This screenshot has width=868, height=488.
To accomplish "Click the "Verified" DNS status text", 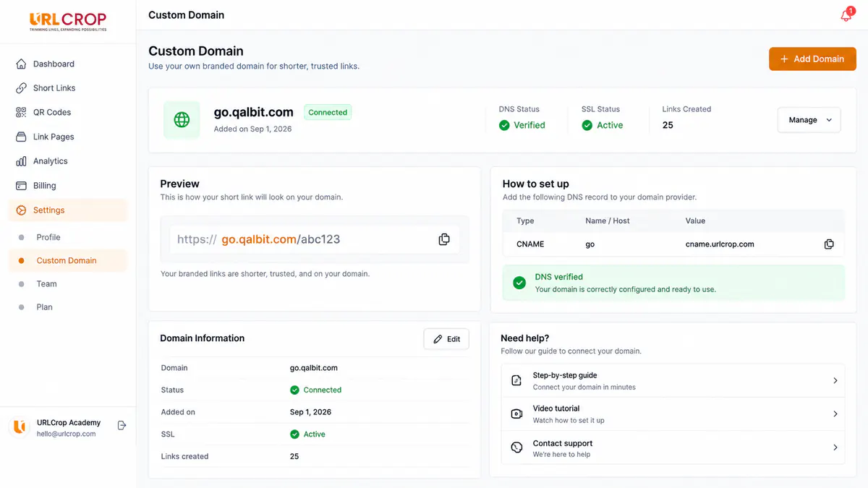I will pyautogui.click(x=529, y=125).
